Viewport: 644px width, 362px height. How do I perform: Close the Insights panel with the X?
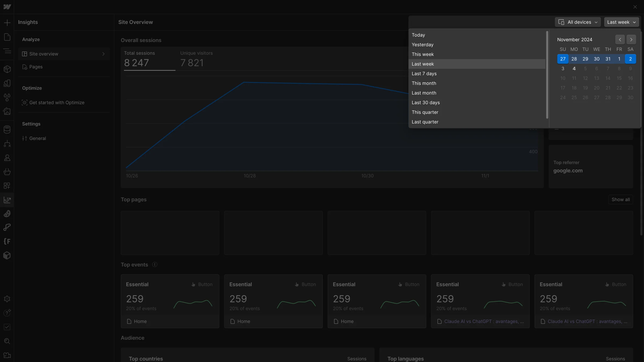click(x=635, y=7)
